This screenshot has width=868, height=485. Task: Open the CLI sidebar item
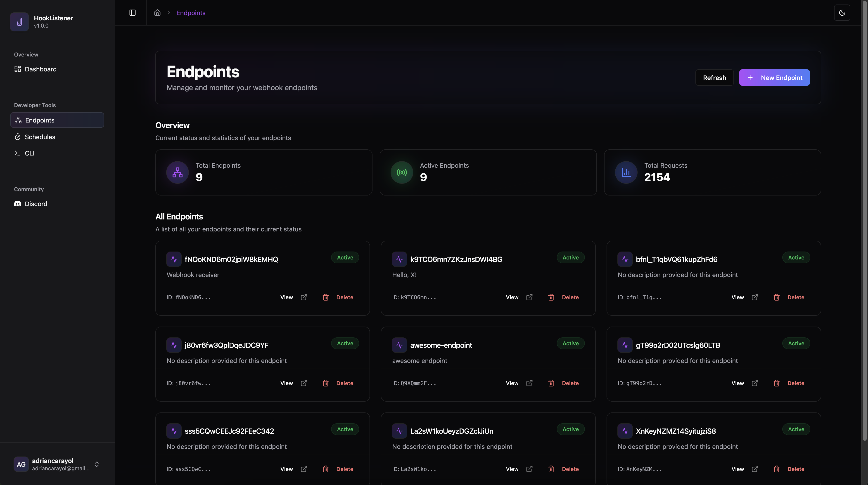click(x=30, y=153)
